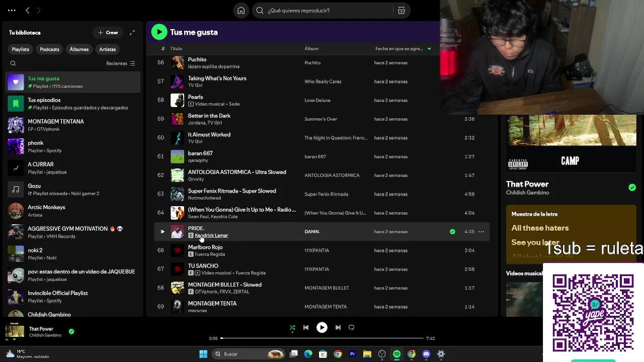This screenshot has width=644, height=362.
Task: Open AGGRESSIVE GYM MOTIVATION playlist
Action: pos(73,232)
